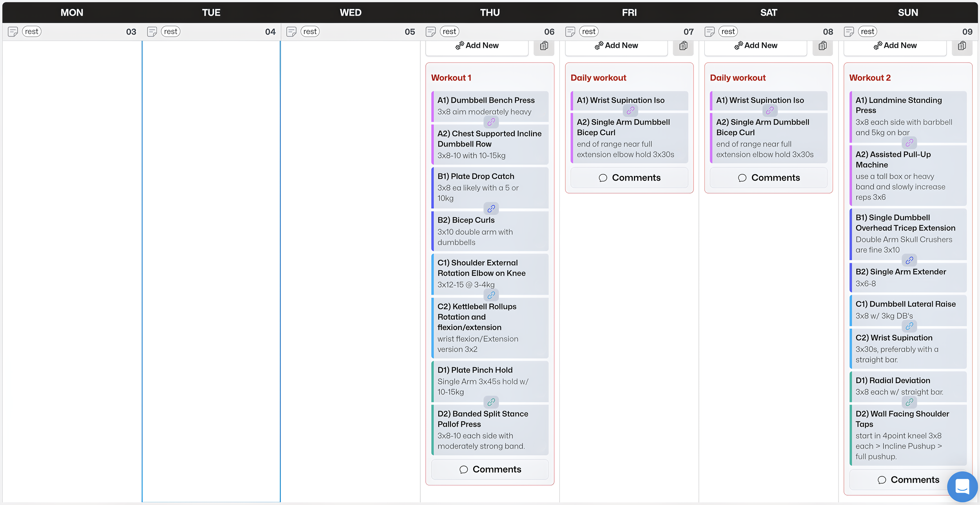Screen dimensions: 980x505
Task: Open the note icon for Tuesday 04
Action: (x=152, y=32)
